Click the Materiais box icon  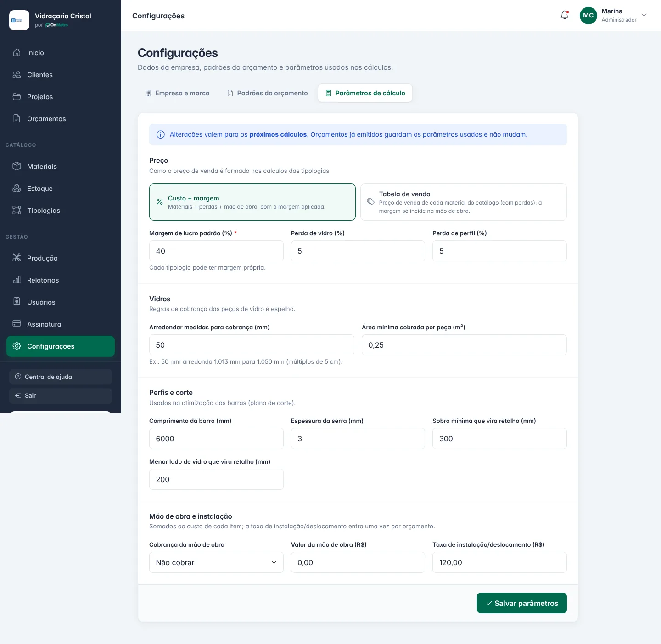17,166
